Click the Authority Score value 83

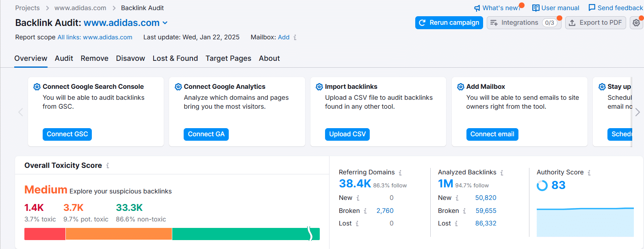559,185
